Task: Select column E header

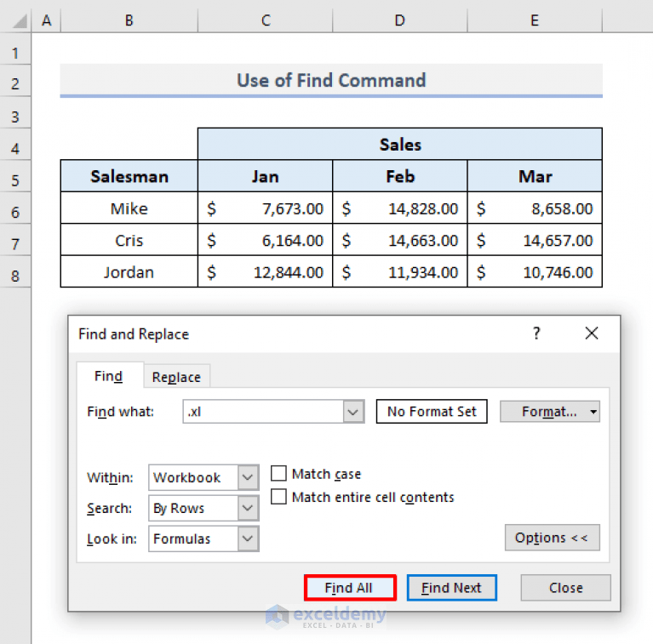Action: coord(535,20)
